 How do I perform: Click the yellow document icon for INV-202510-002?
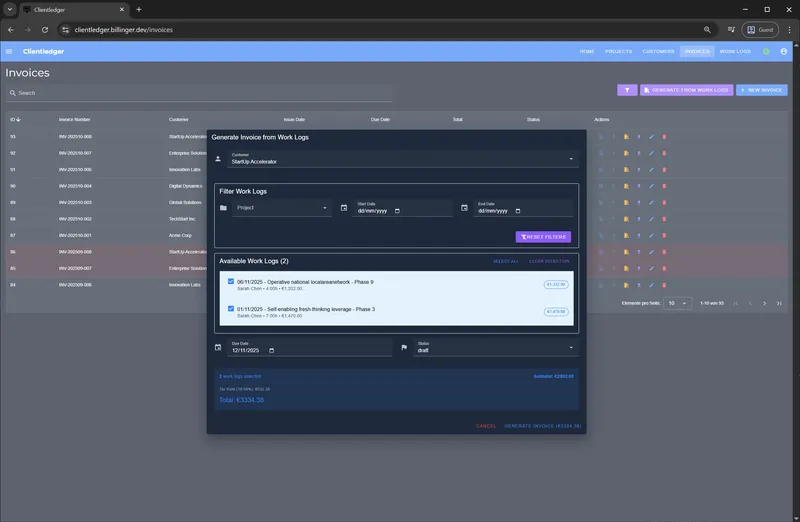626,219
